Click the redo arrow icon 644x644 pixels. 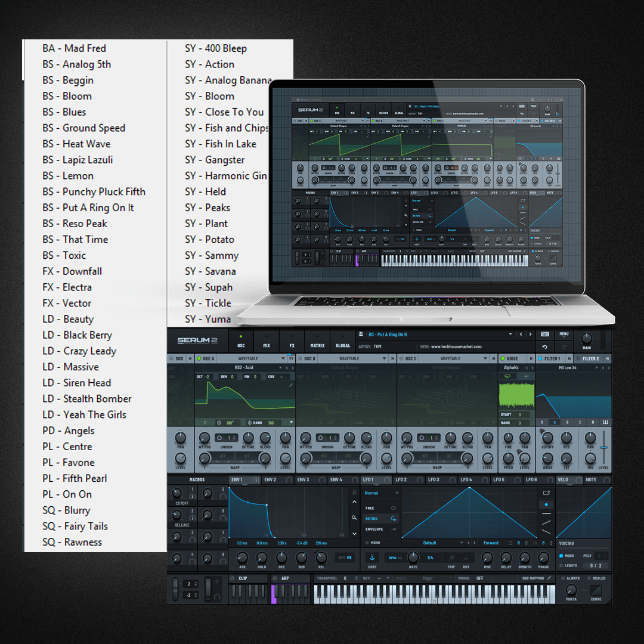click(x=564, y=347)
